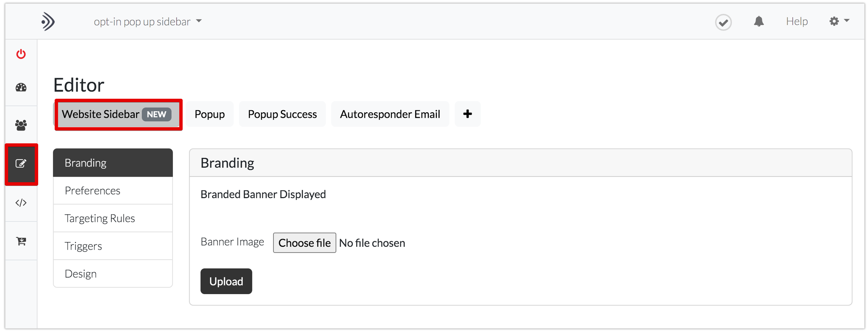Open the dashboard gauge icon
The width and height of the screenshot is (868, 332).
[21, 87]
